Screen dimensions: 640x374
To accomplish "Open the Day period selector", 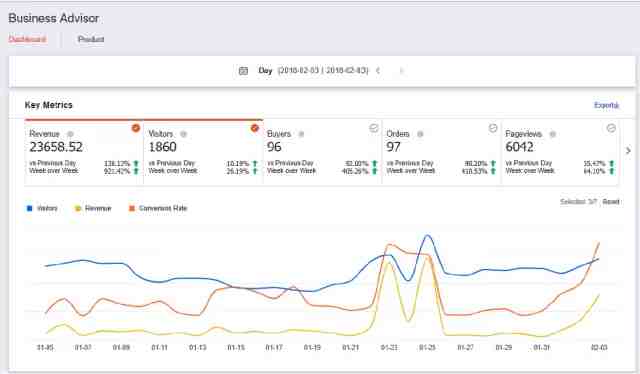I will point(265,71).
